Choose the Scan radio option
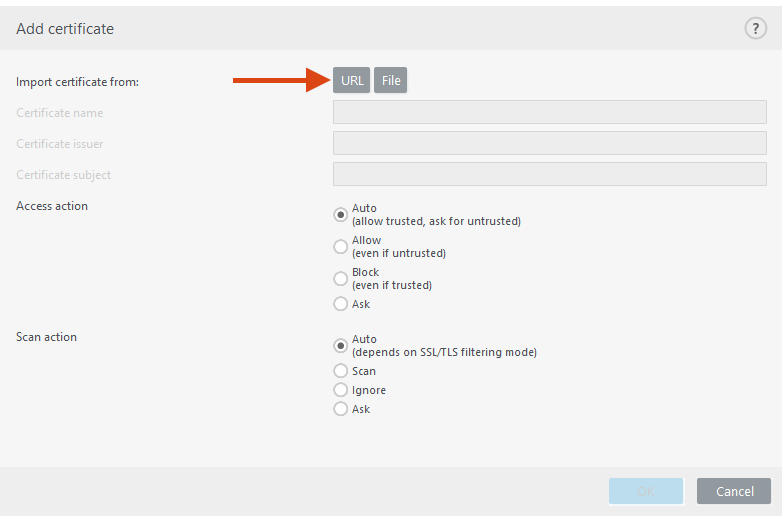Image resolution: width=782 pixels, height=516 pixels. (x=341, y=371)
